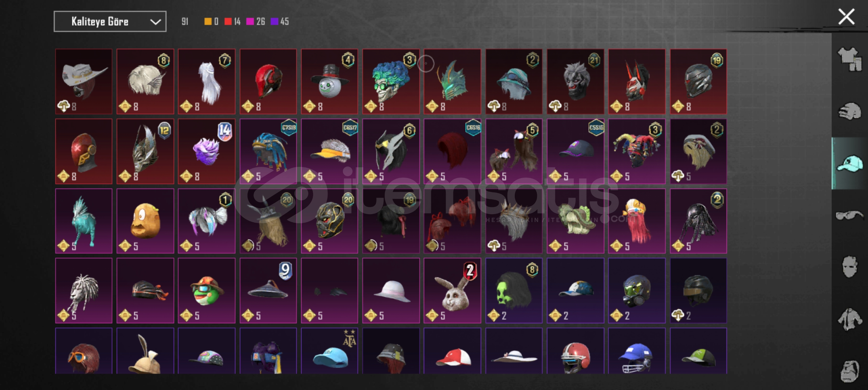Select the light blue AFA cap
Viewport: 868px width, 390px height.
pos(329,351)
